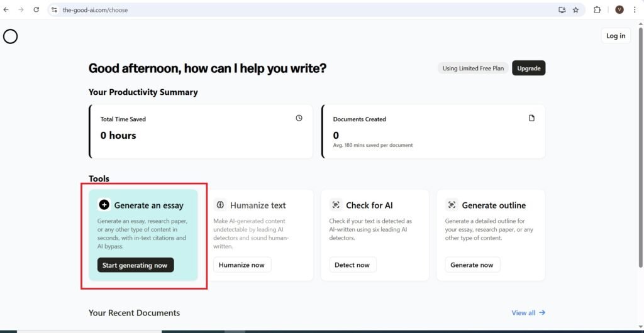The height and width of the screenshot is (333, 644).
Task: Click the Start generating now button
Action: click(135, 265)
